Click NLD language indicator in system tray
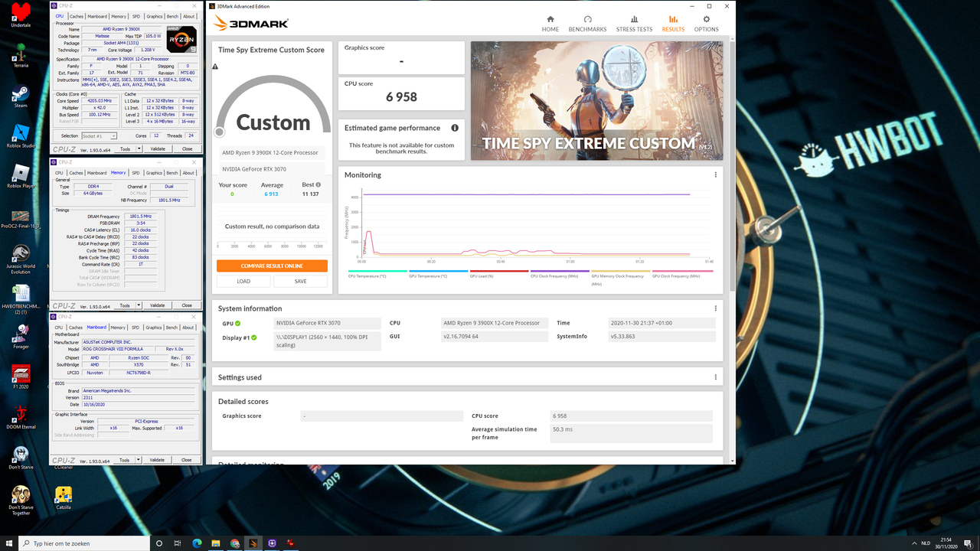980x551 pixels. pyautogui.click(x=926, y=543)
